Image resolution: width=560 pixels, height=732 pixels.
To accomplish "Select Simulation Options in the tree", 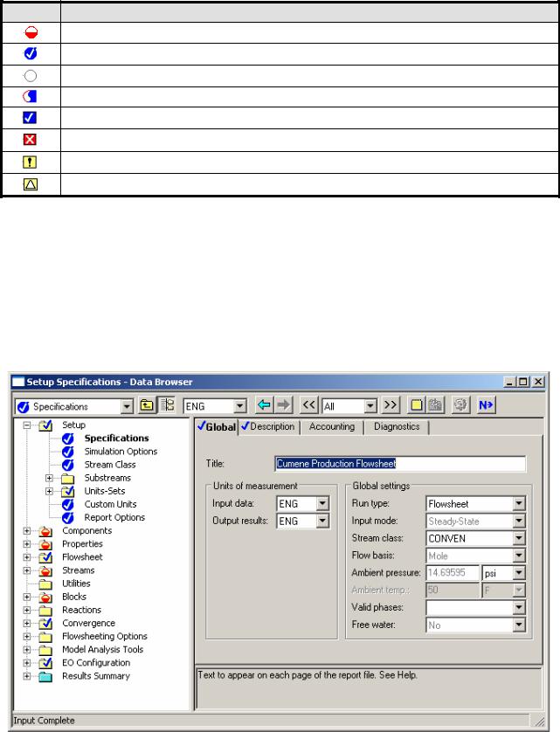I will [121, 452].
